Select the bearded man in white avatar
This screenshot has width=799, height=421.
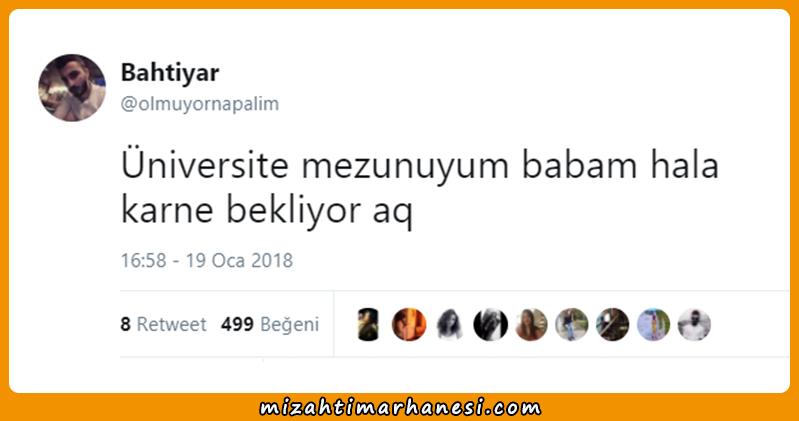[x=694, y=324]
